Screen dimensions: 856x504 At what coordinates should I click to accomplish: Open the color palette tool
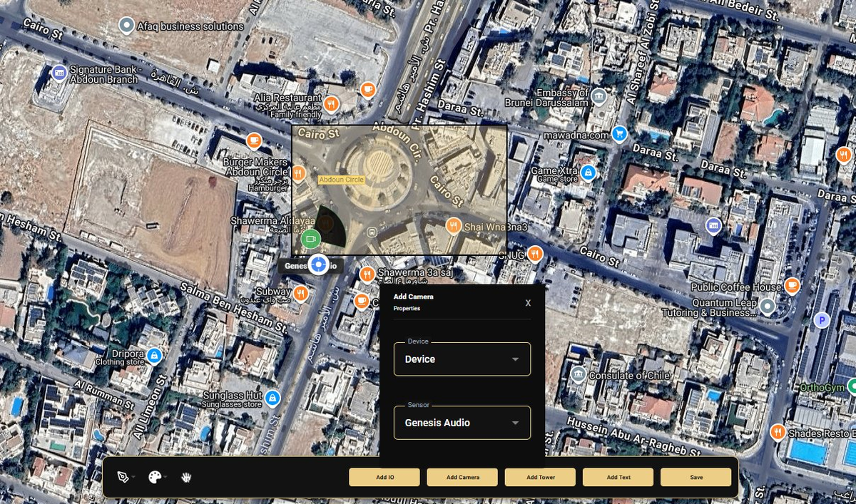154,477
